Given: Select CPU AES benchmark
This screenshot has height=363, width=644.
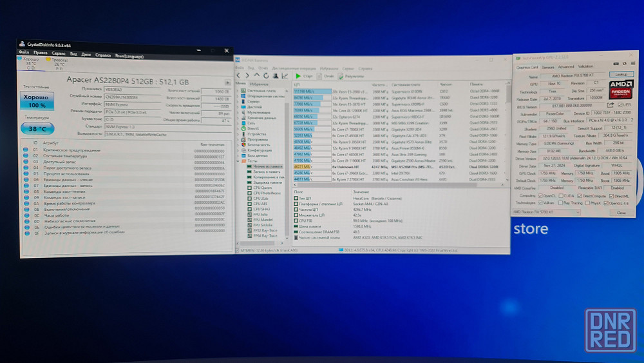Looking at the screenshot, I should coord(257,204).
